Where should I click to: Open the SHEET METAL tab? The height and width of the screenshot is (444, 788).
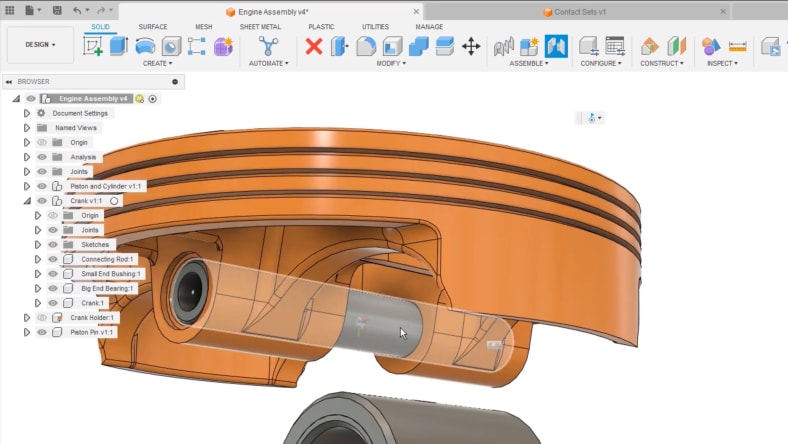tap(260, 27)
